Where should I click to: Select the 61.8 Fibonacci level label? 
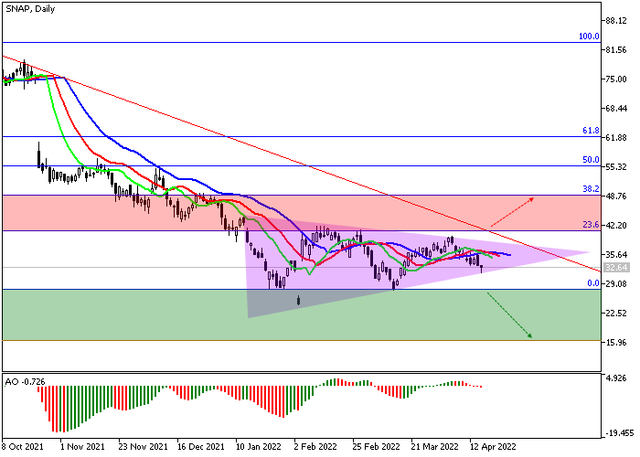590,131
